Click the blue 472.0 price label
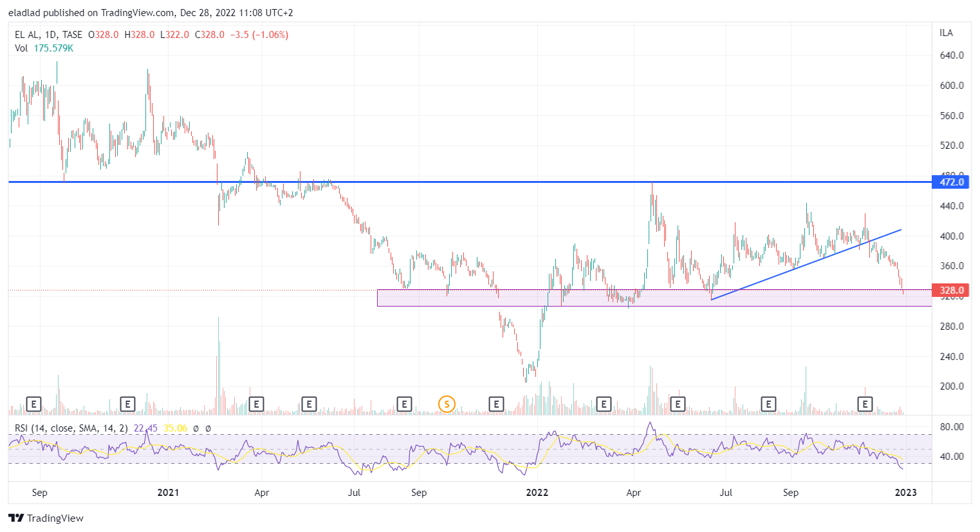 coord(950,182)
